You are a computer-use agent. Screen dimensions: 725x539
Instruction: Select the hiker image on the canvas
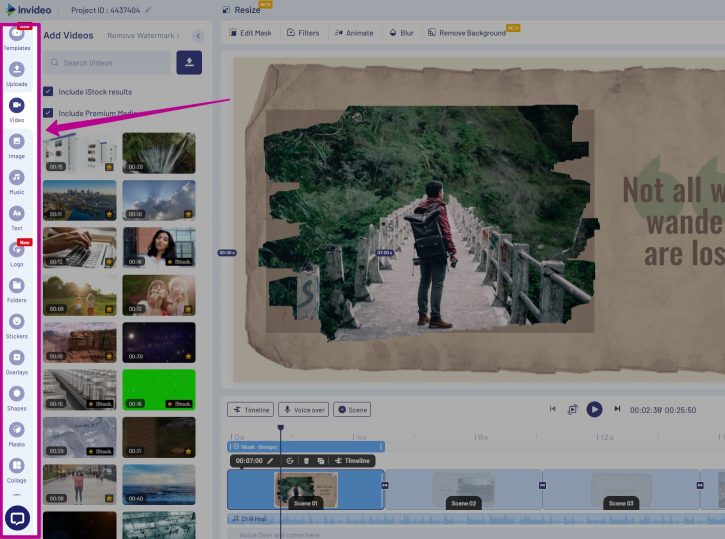click(428, 220)
